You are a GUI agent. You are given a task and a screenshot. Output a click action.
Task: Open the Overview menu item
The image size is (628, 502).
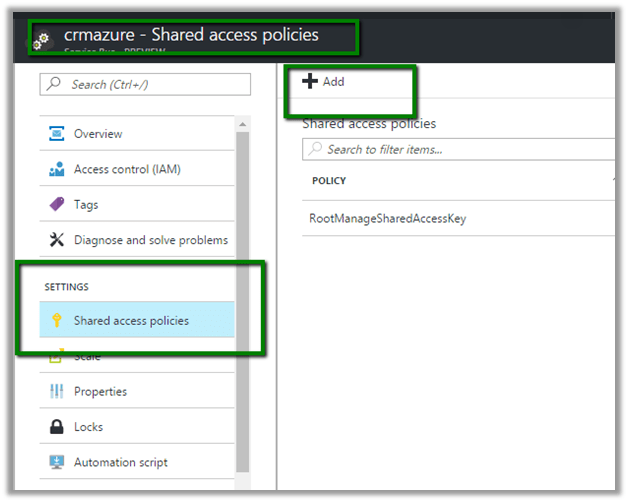tap(98, 134)
